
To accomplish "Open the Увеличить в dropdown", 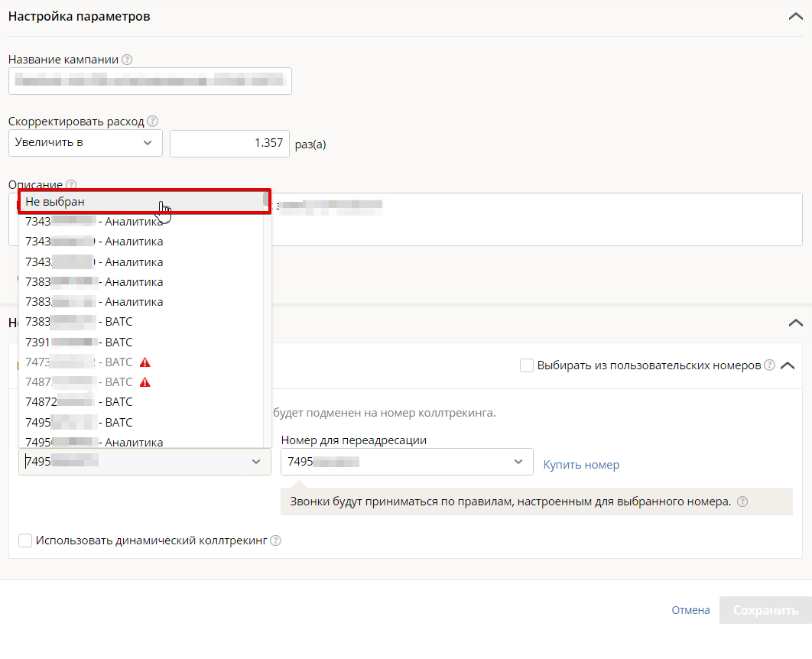I will (x=86, y=142).
